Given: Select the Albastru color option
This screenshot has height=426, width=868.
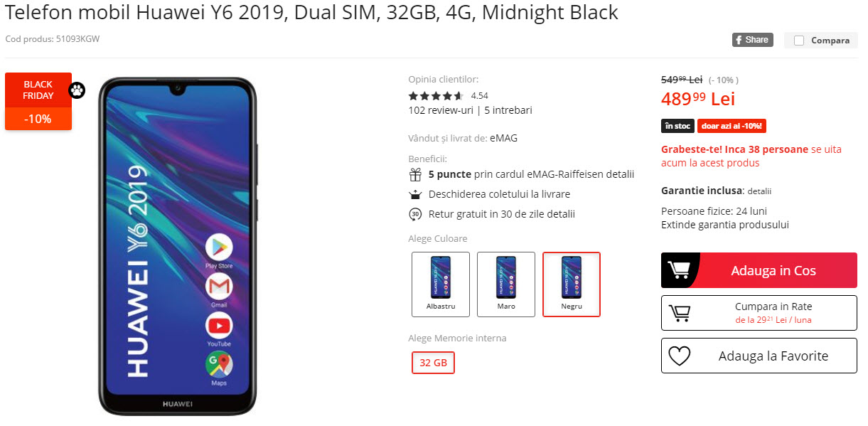Looking at the screenshot, I should (x=441, y=284).
